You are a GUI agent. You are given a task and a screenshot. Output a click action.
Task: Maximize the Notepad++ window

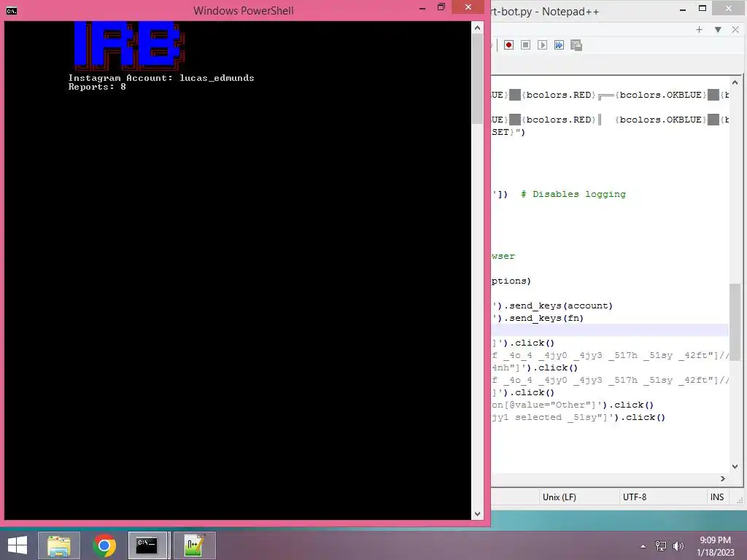pyautogui.click(x=703, y=8)
